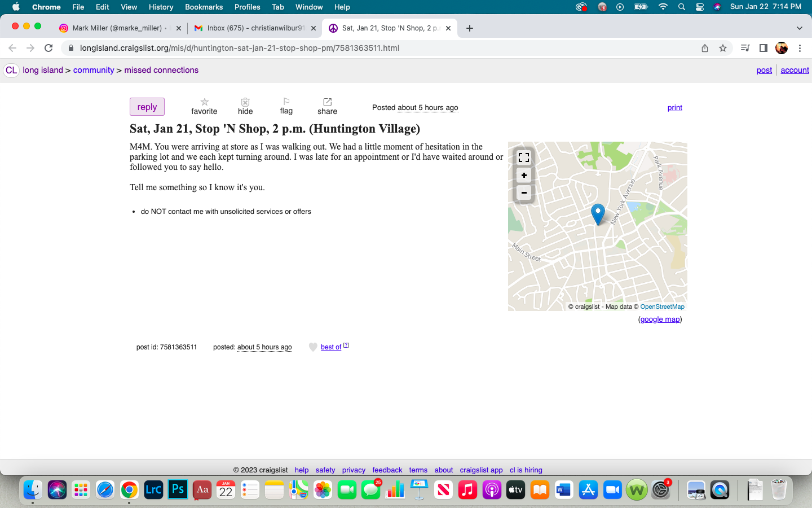Click the print link
This screenshot has width=812, height=508.
click(x=675, y=108)
